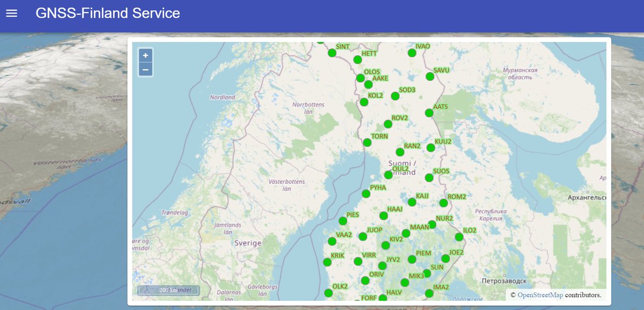Click the Sverige country label
The image size is (644, 310).
(248, 243)
